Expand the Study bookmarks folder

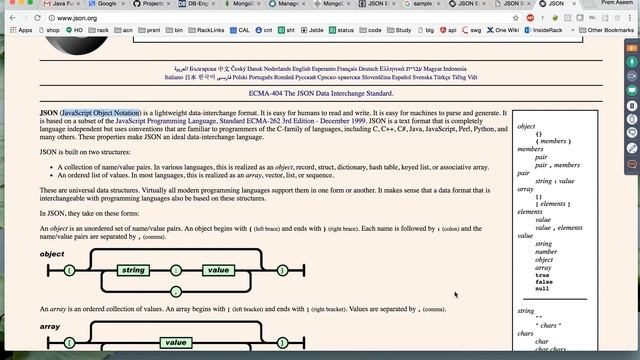click(399, 30)
